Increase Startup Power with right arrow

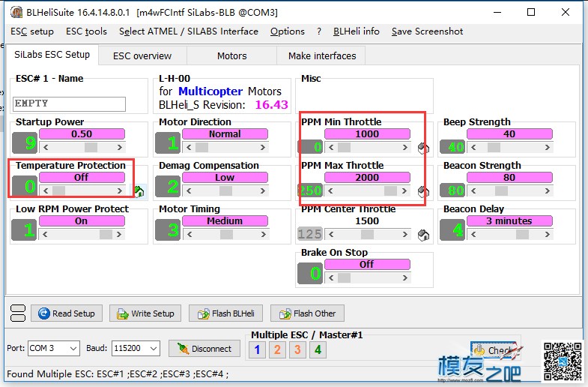click(120, 148)
